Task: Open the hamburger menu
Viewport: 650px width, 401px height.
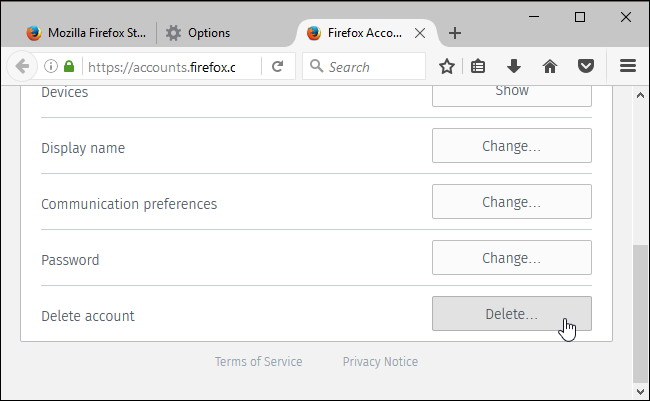Action: coord(628,67)
